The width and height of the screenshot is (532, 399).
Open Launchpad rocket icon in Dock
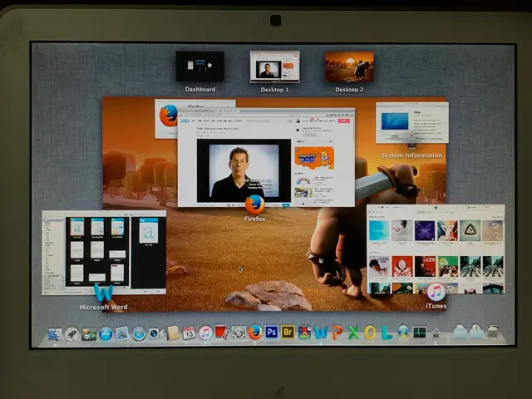point(72,334)
